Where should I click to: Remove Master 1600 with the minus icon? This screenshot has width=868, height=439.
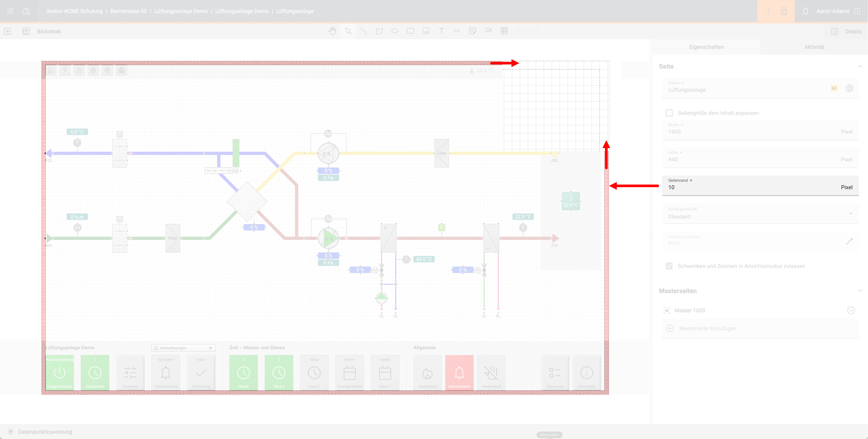coord(851,310)
